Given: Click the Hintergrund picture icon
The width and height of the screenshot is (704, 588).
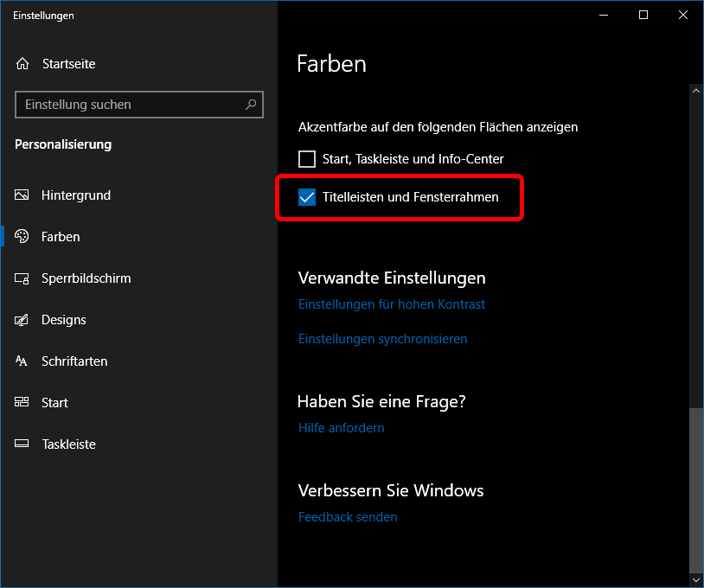Looking at the screenshot, I should [22, 195].
